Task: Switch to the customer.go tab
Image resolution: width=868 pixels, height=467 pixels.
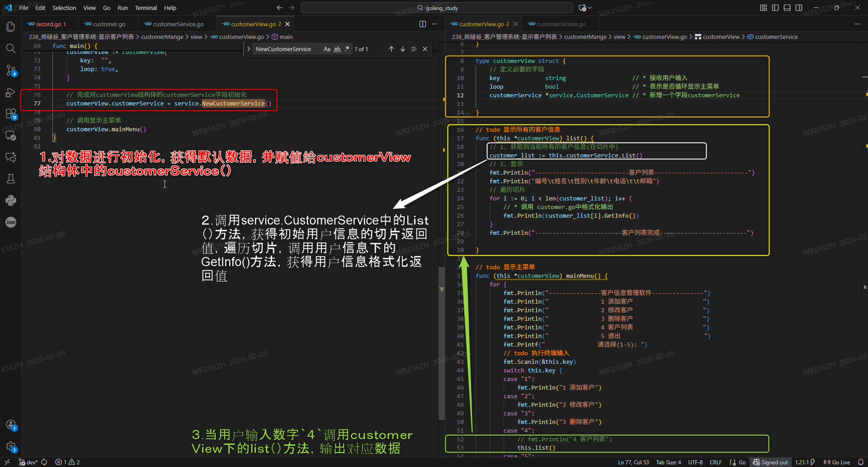Action: [108, 24]
